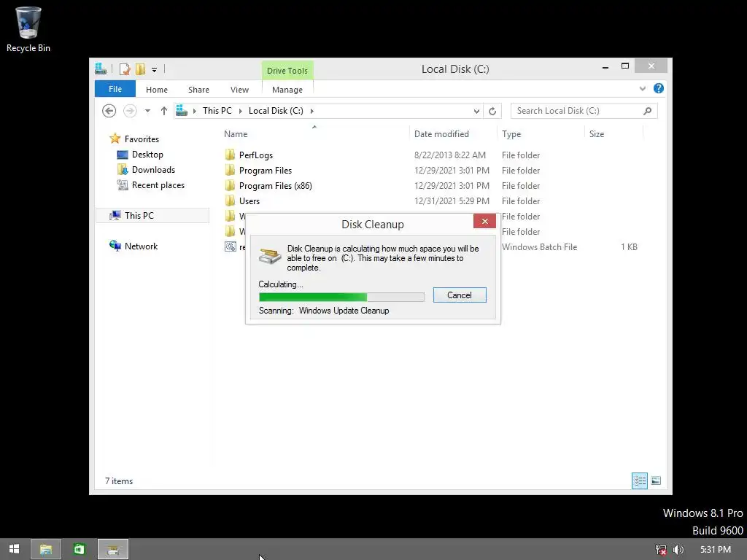Go up one folder level

click(x=164, y=111)
